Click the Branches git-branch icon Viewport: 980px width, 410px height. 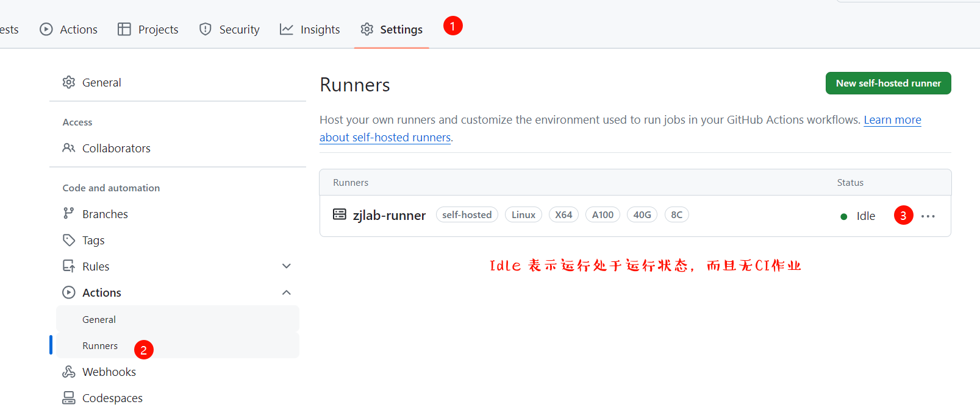(x=69, y=214)
